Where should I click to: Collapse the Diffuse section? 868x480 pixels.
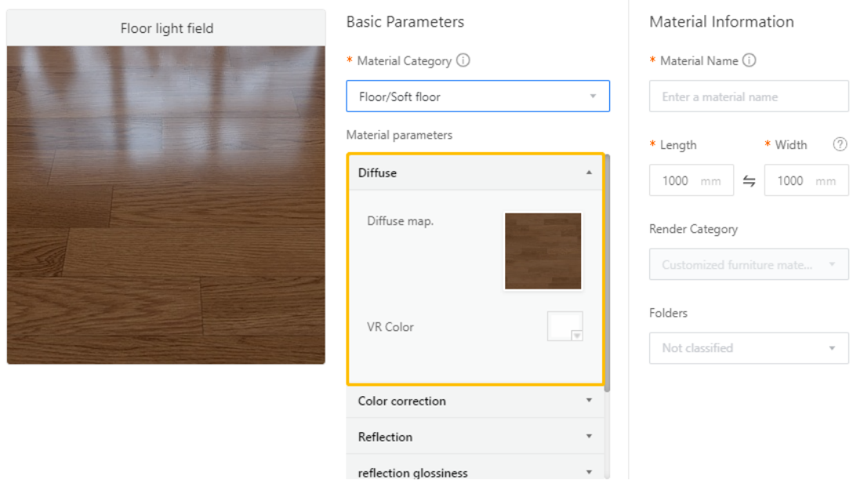[x=589, y=173]
